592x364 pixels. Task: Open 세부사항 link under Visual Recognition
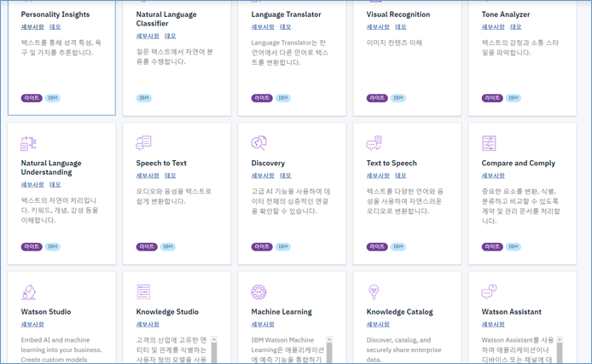point(378,26)
